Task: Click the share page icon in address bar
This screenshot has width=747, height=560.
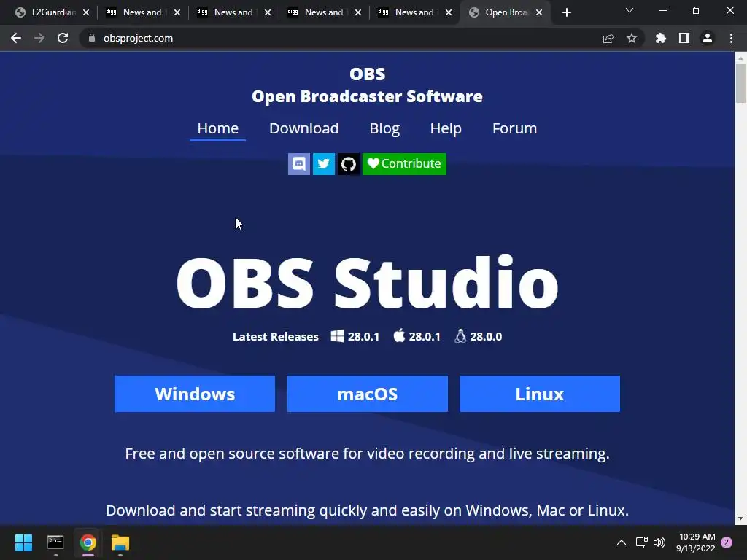Action: tap(608, 38)
